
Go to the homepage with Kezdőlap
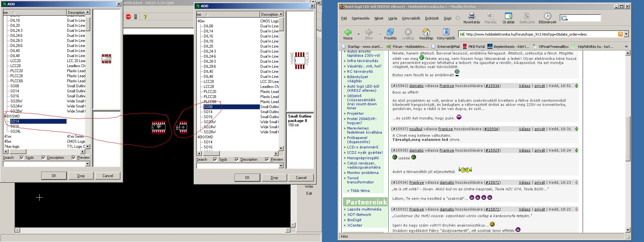426,34
